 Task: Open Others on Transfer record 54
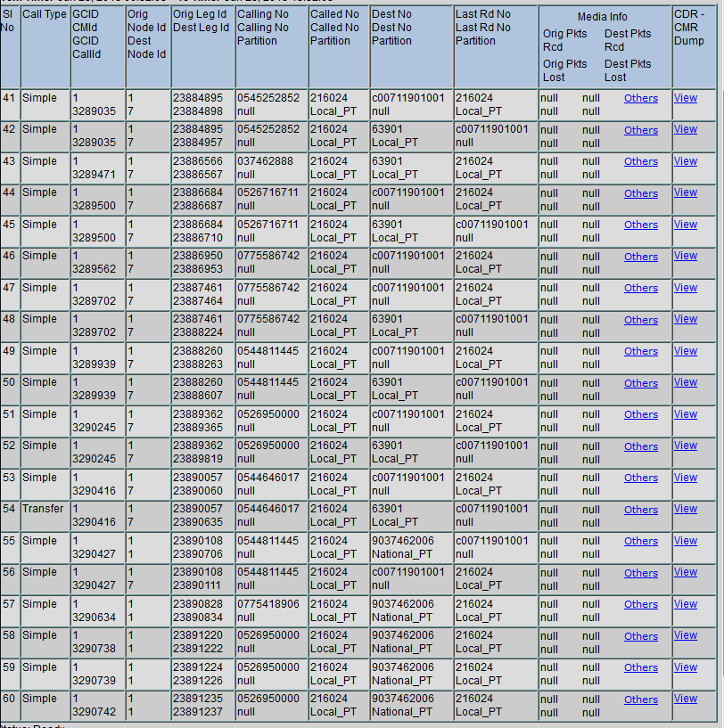[x=641, y=509]
